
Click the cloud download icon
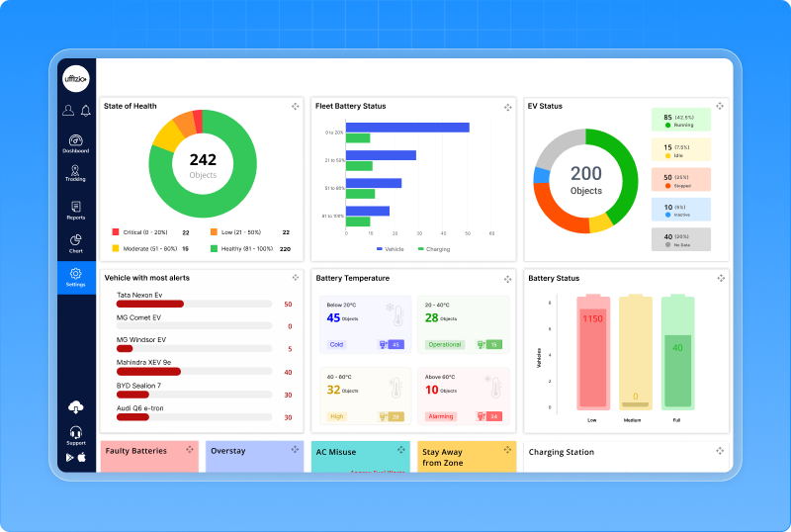76,407
